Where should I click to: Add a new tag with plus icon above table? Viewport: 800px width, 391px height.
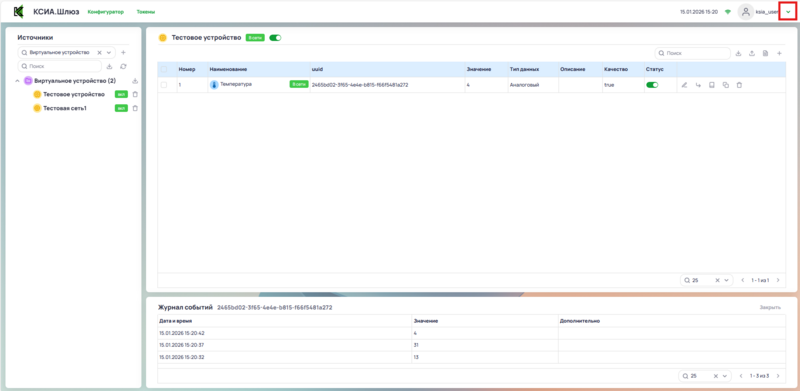779,53
